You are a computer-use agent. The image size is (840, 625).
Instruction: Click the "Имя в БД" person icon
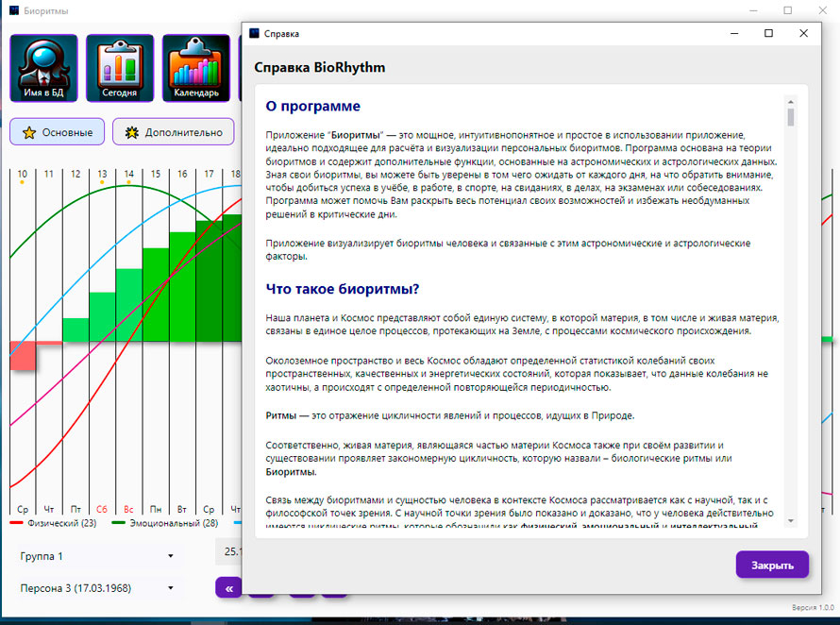click(43, 68)
